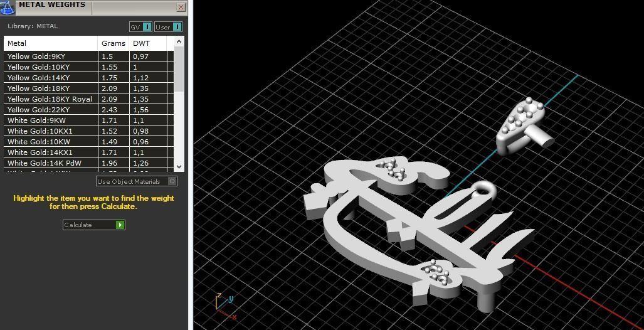This screenshot has width=644, height=330.
Task: Select the Yellow Gold:14KY row
Action: (x=88, y=78)
